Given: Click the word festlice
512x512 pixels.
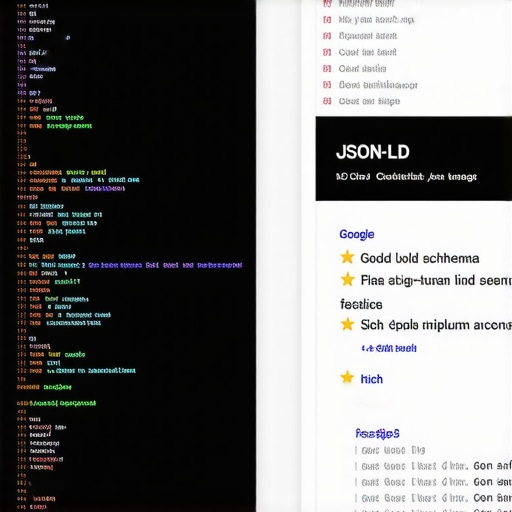Looking at the screenshot, I should (x=361, y=305).
